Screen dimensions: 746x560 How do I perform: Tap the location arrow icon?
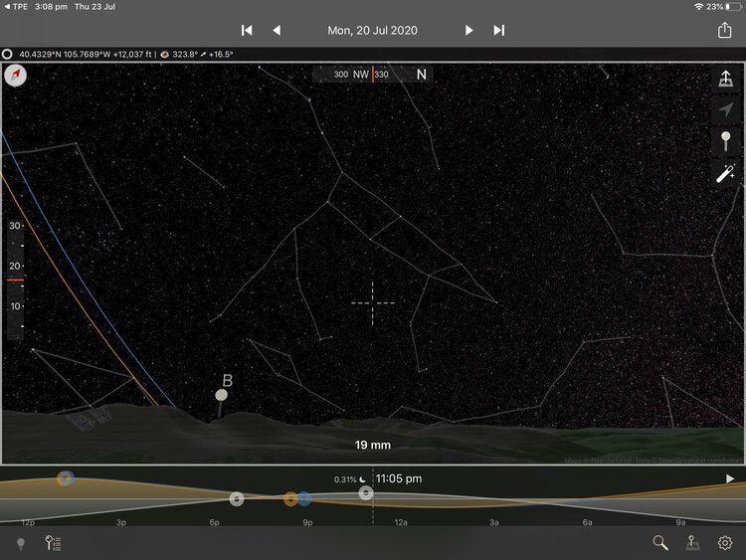click(726, 111)
